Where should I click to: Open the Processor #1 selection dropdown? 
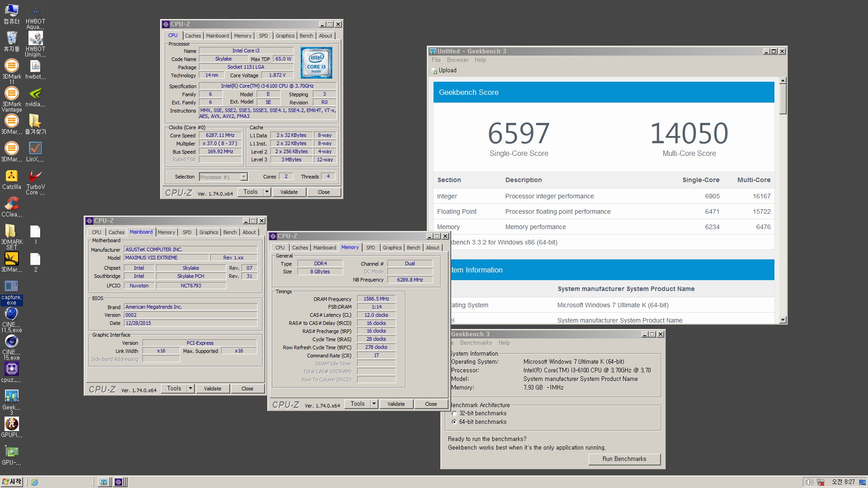244,177
